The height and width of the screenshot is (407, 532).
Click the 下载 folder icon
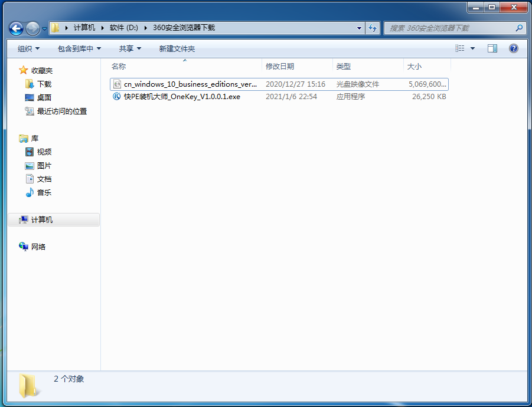click(30, 84)
